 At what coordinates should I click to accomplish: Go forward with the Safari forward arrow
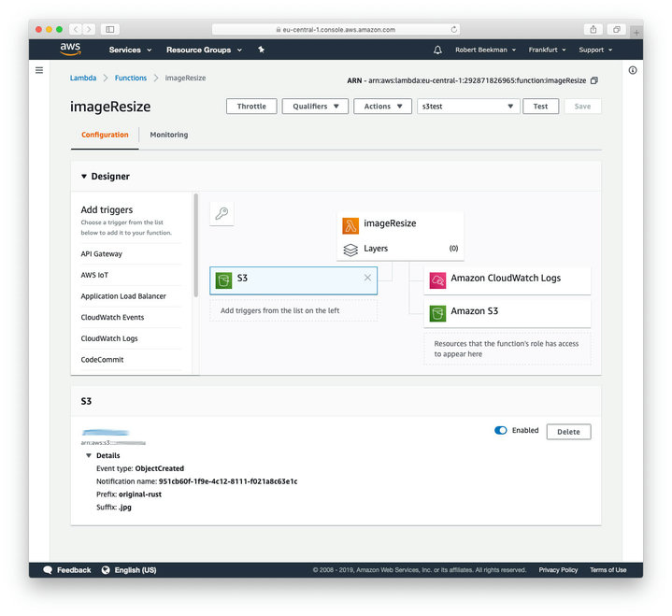[x=89, y=29]
